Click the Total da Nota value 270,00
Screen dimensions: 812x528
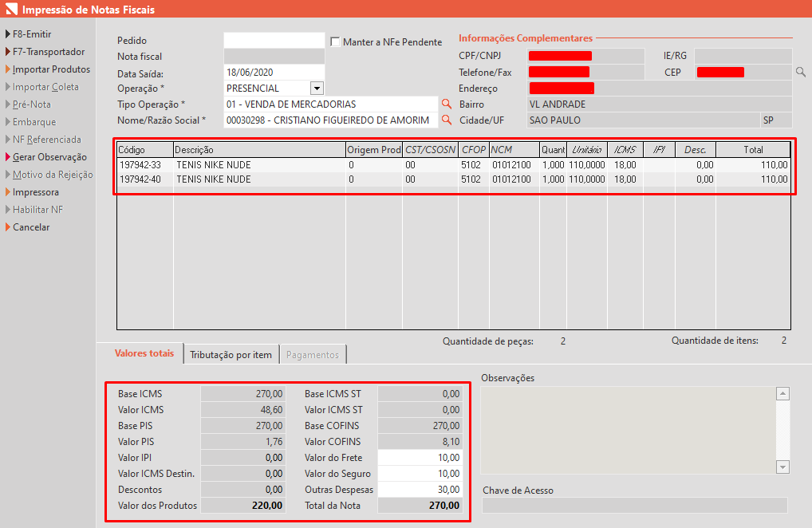(x=420, y=506)
